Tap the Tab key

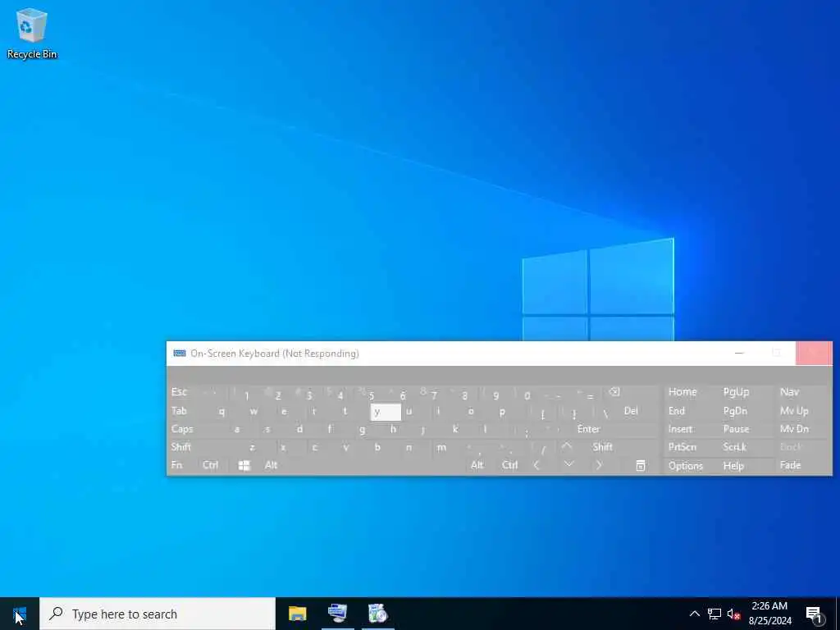tap(179, 411)
